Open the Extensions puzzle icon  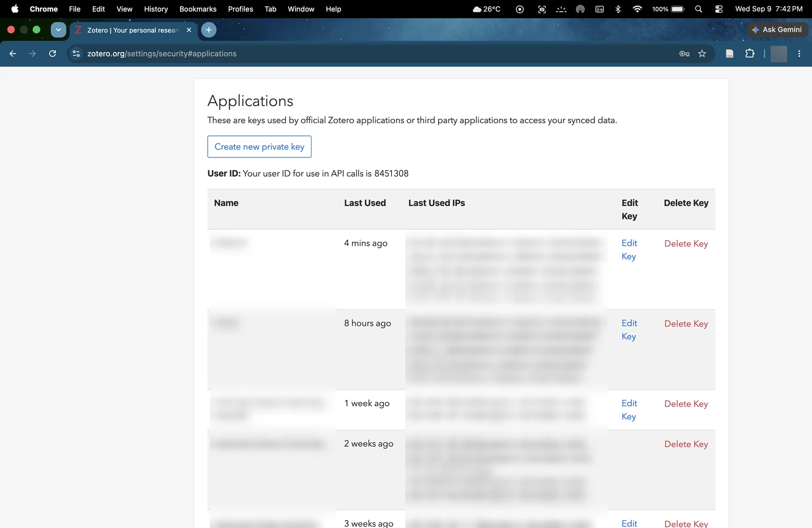(x=750, y=54)
